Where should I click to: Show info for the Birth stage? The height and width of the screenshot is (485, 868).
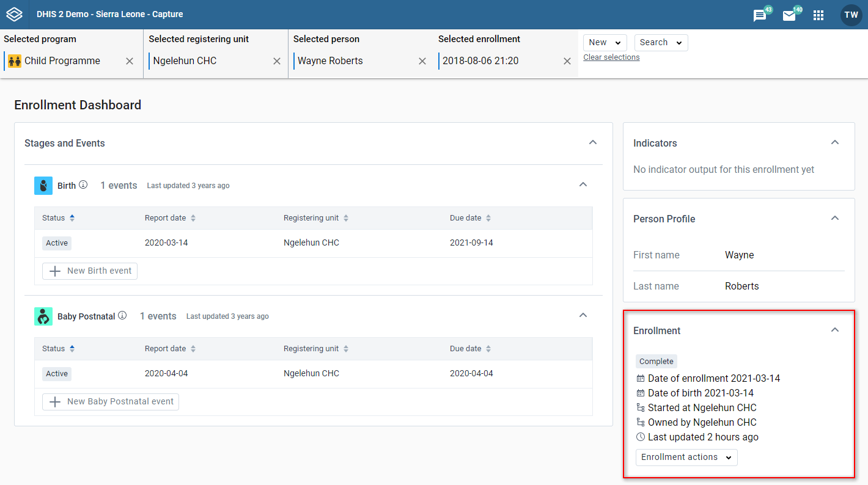(83, 185)
